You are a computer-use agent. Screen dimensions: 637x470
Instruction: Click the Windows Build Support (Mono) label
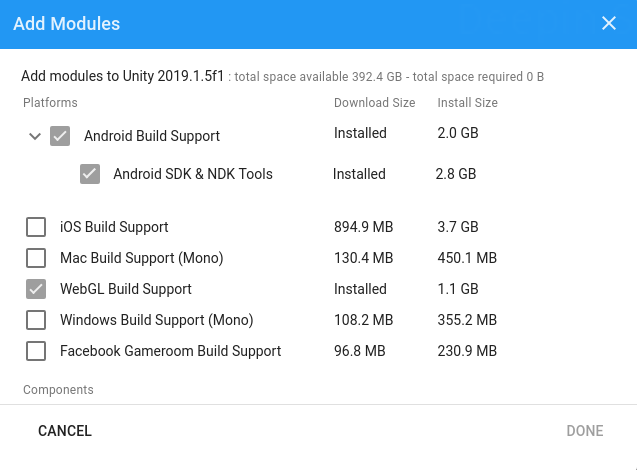click(x=157, y=320)
